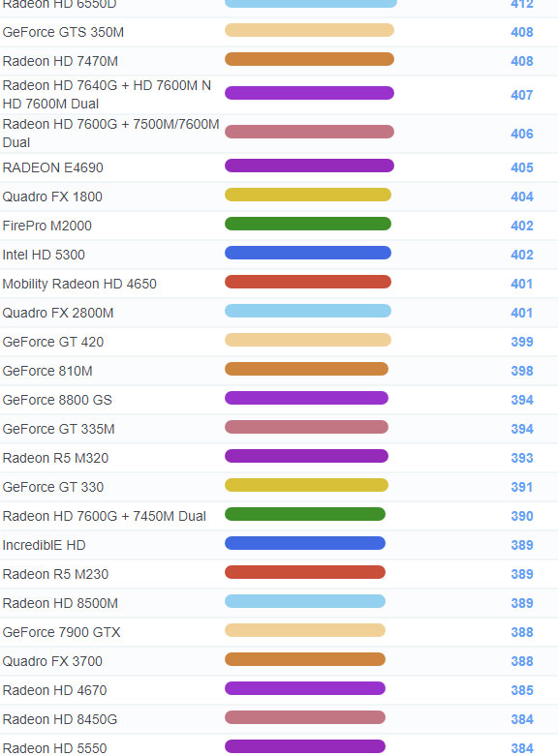The height and width of the screenshot is (756, 558).
Task: Click score 394 next to GeForce 8800 GS
Action: point(522,400)
